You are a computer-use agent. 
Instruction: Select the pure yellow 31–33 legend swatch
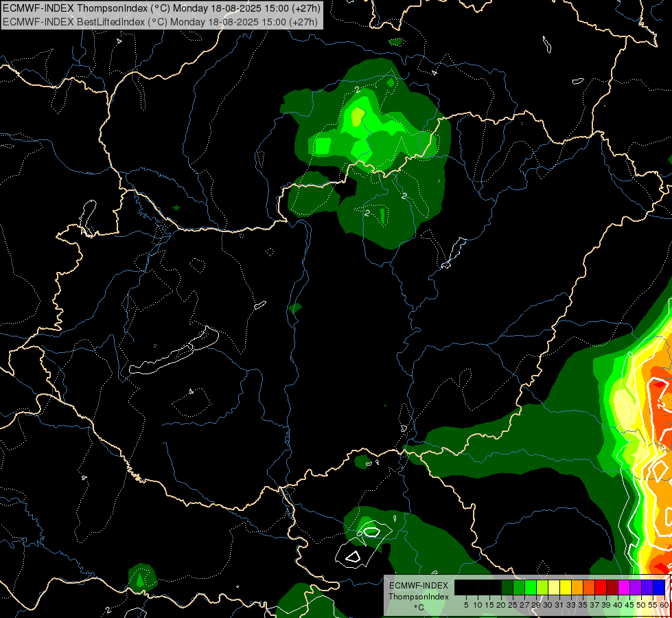pos(566,587)
